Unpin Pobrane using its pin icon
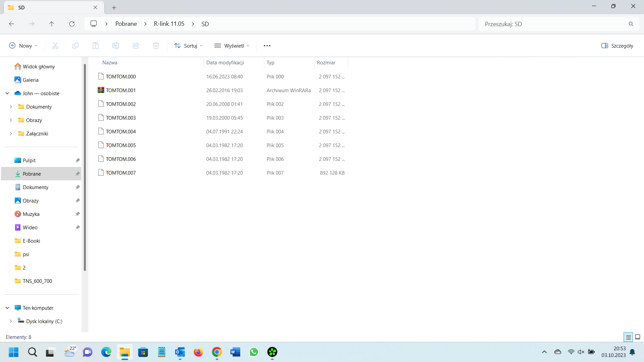This screenshot has height=362, width=644. tap(77, 174)
